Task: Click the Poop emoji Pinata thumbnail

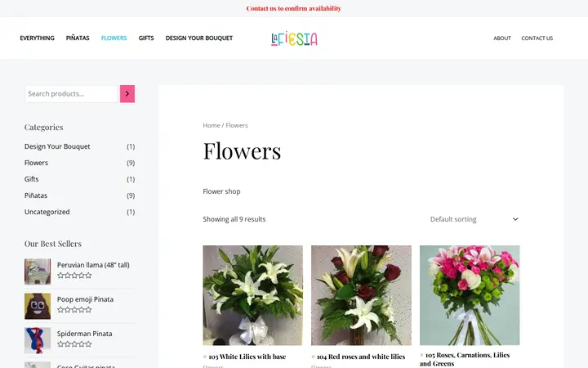Action: click(38, 306)
